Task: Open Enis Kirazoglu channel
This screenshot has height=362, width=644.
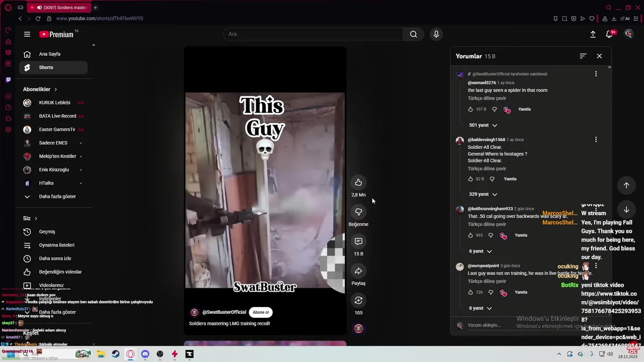Action: pos(53,170)
